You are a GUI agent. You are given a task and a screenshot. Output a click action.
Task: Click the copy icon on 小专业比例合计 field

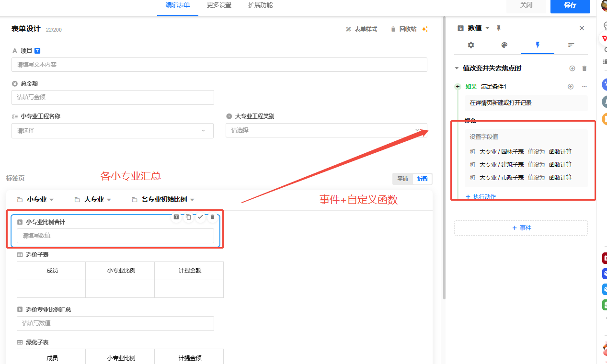[188, 217]
